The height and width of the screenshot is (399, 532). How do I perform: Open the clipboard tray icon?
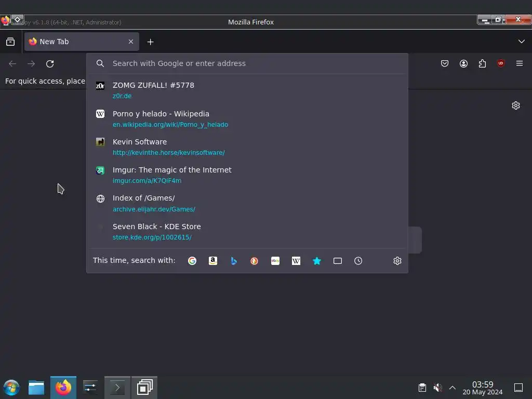click(422, 388)
